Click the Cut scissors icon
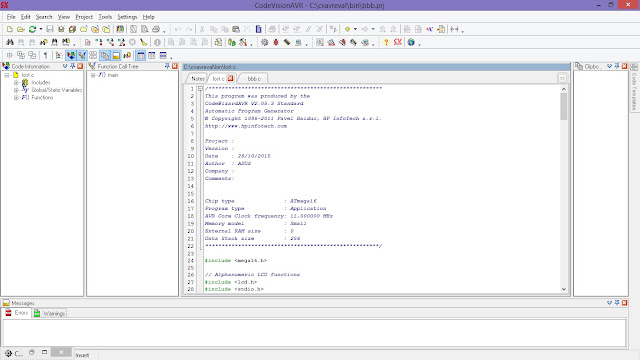The height and width of the screenshot is (360, 640). [202, 29]
